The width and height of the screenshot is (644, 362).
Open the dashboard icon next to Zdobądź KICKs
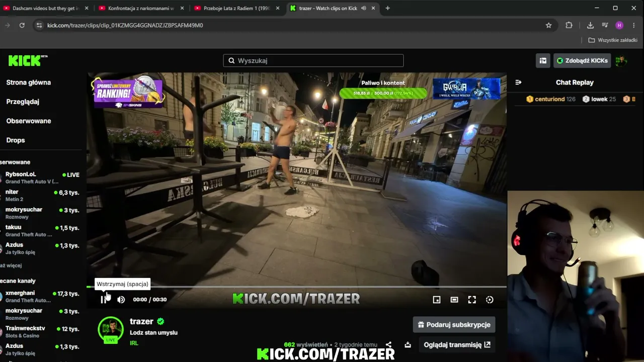coord(543,60)
